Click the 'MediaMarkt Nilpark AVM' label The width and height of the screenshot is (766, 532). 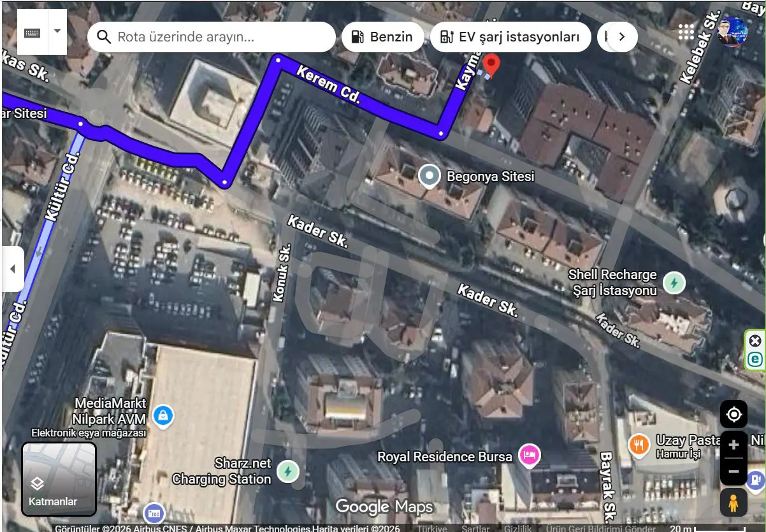pos(110,411)
